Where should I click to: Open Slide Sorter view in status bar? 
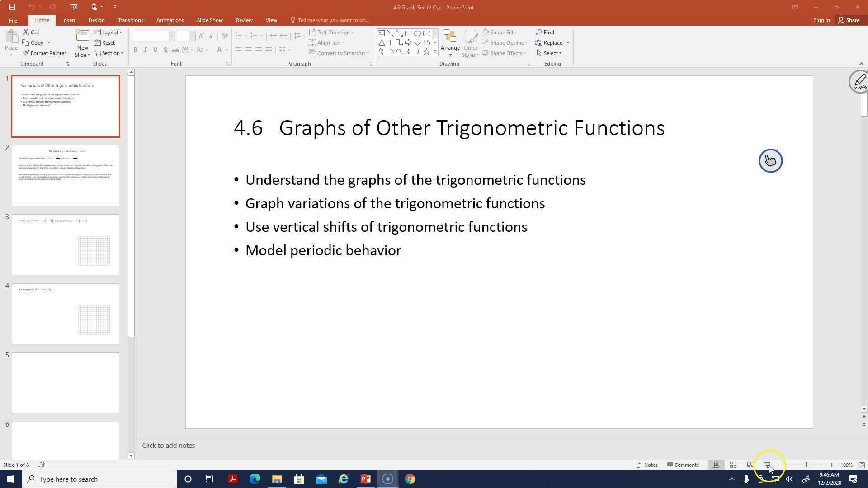(x=733, y=465)
